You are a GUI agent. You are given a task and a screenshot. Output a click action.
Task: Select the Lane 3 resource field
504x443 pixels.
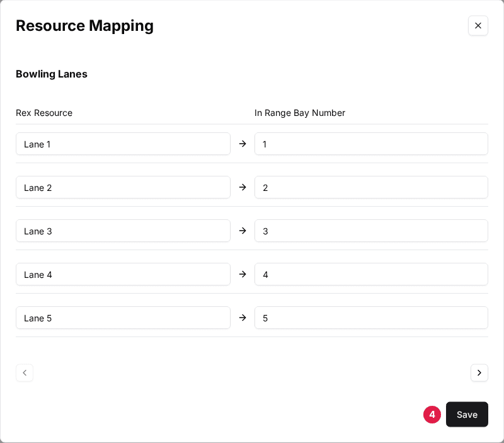tap(123, 231)
